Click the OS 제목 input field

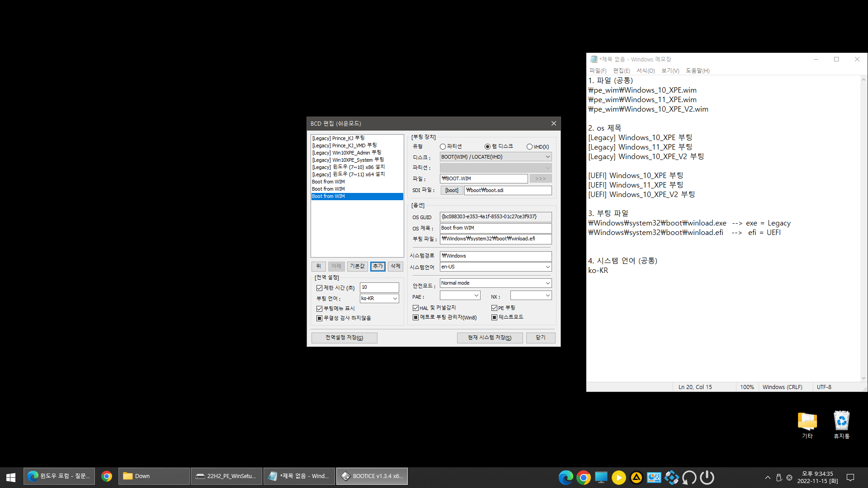pyautogui.click(x=495, y=228)
